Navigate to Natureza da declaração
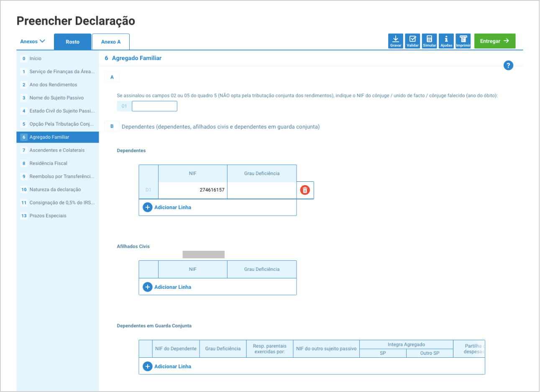Image resolution: width=540 pixels, height=392 pixels. click(55, 189)
